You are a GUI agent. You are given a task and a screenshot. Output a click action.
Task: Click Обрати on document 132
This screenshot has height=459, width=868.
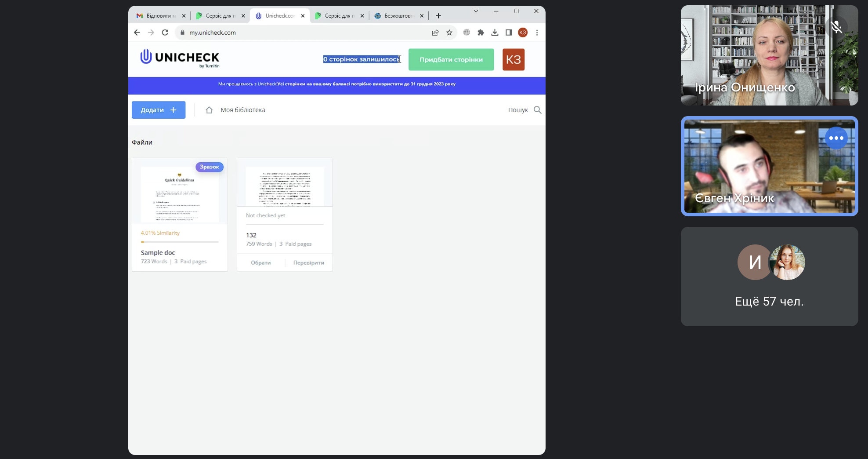[260, 262]
